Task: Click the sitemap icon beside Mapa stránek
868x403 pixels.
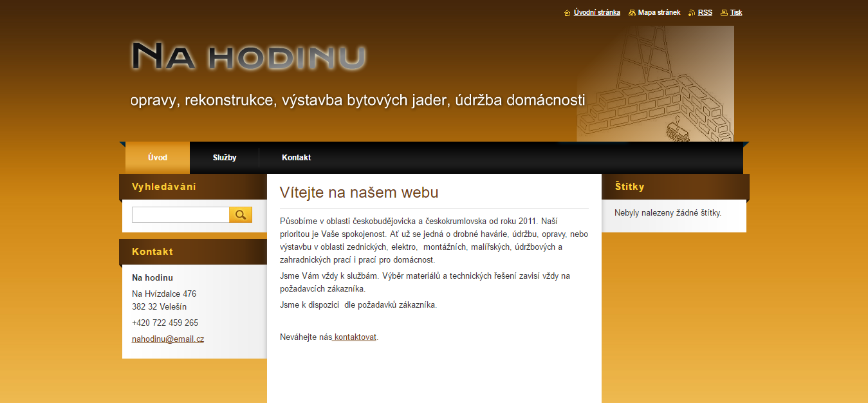Action: (632, 13)
